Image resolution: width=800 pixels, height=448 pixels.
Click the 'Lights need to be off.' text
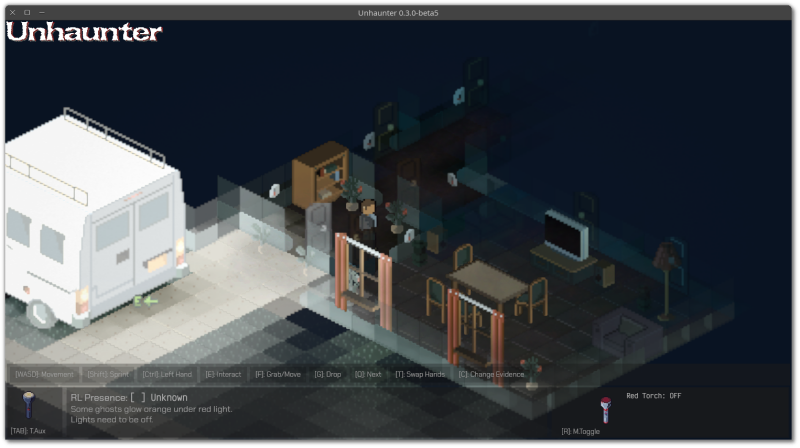[x=112, y=420]
